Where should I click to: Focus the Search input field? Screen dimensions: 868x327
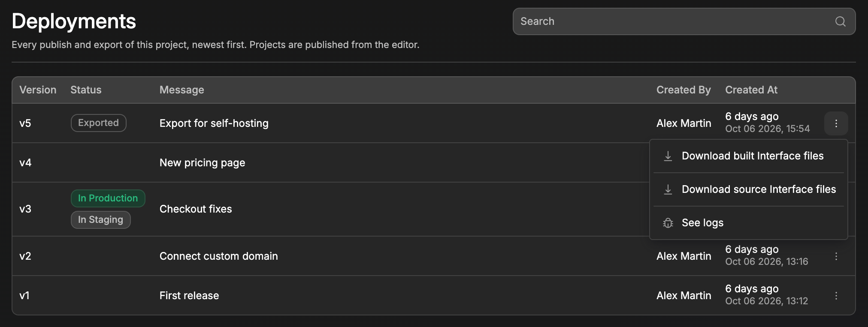[x=684, y=21]
